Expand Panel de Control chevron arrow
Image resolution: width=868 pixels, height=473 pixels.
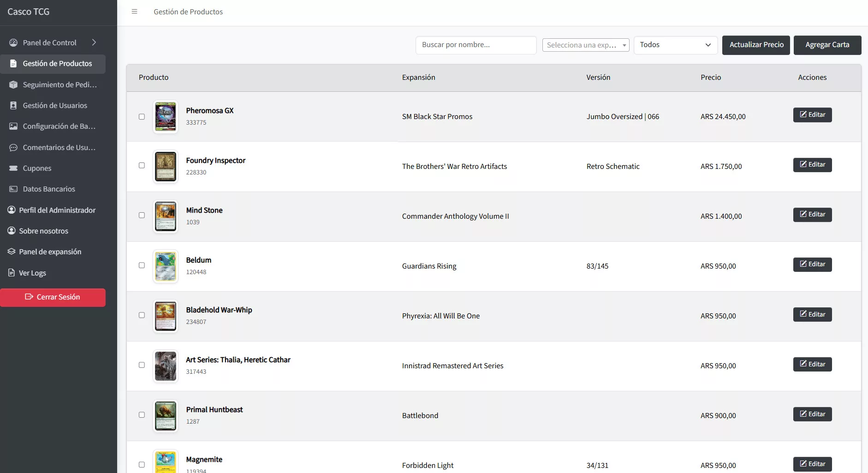(x=94, y=42)
